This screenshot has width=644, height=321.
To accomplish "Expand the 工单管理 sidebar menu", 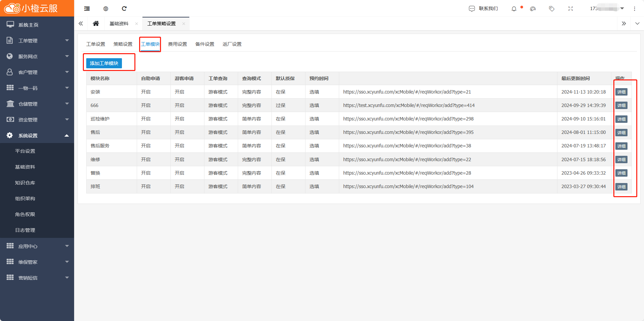I will pos(37,41).
